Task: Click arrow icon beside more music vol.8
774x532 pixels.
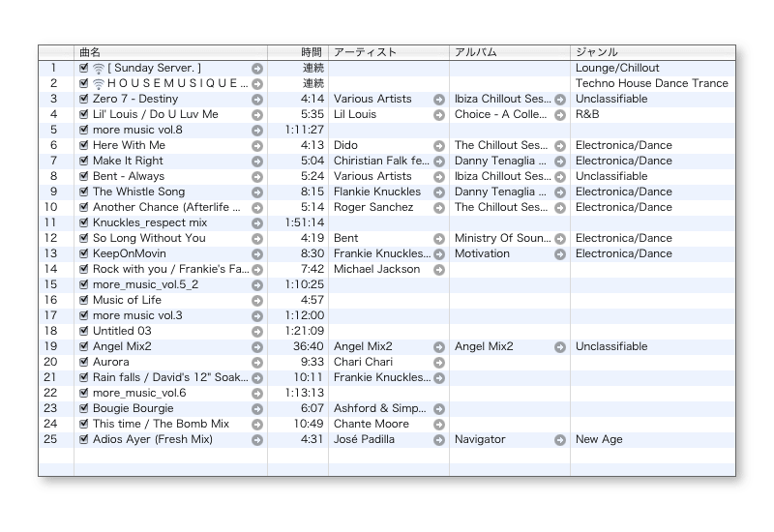Action: 257,131
